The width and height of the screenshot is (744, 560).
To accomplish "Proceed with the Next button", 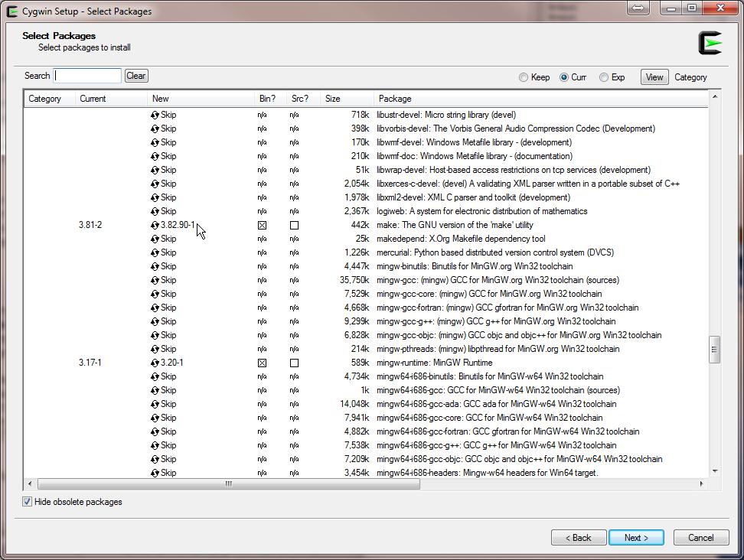I will (x=636, y=538).
